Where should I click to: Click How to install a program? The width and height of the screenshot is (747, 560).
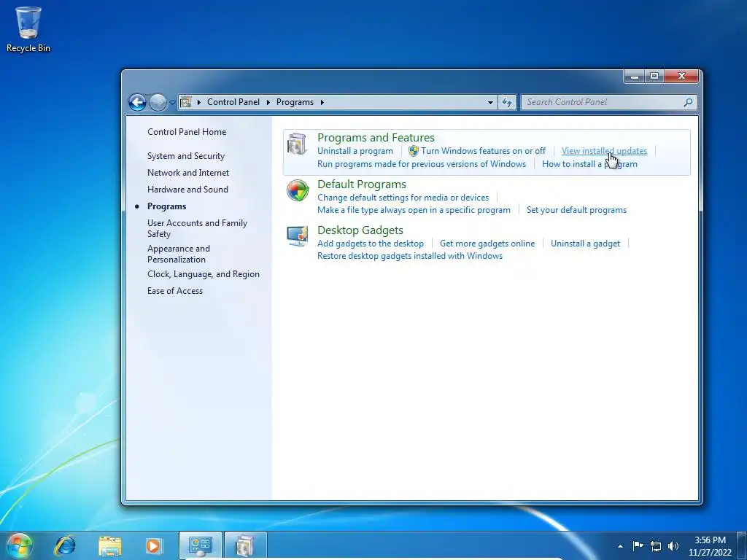coord(589,164)
